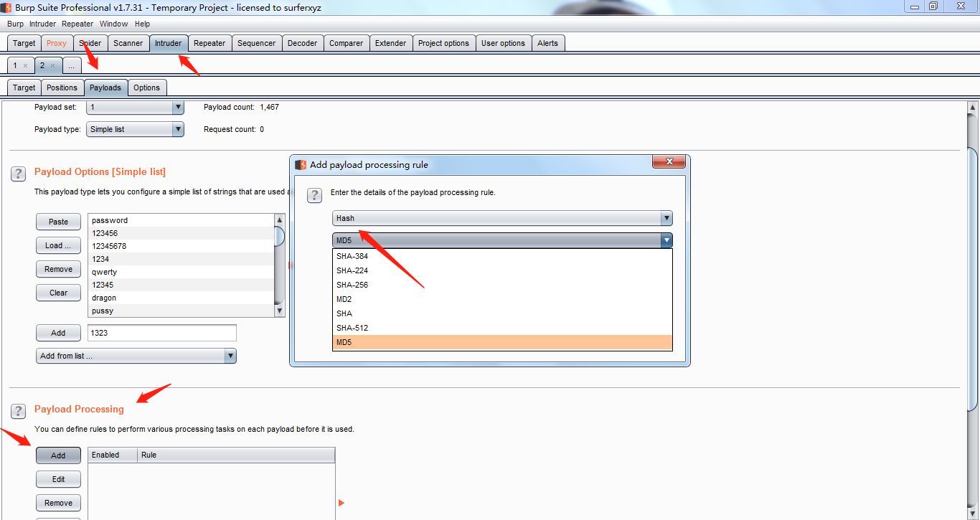The image size is (980, 520).
Task: Click Rule column header in rules table
Action: point(236,455)
